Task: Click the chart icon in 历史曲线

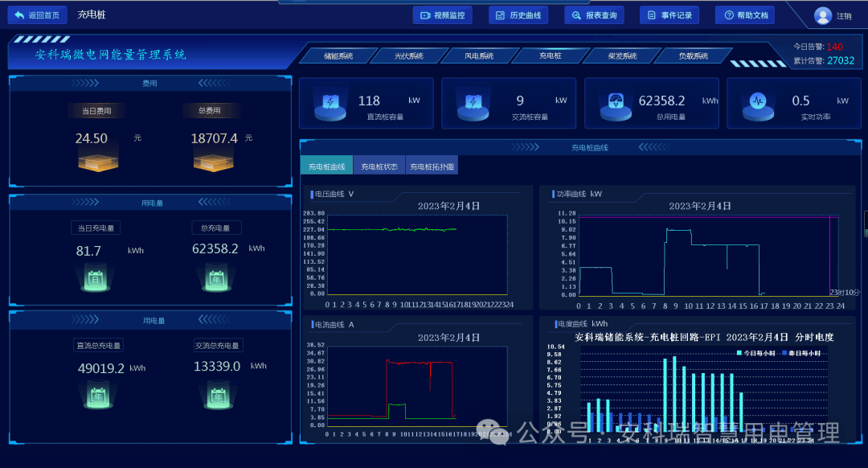Action: pos(501,15)
